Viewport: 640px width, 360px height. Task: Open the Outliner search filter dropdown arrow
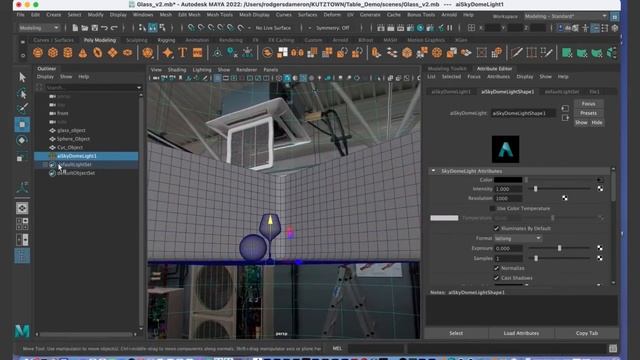pos(139,87)
